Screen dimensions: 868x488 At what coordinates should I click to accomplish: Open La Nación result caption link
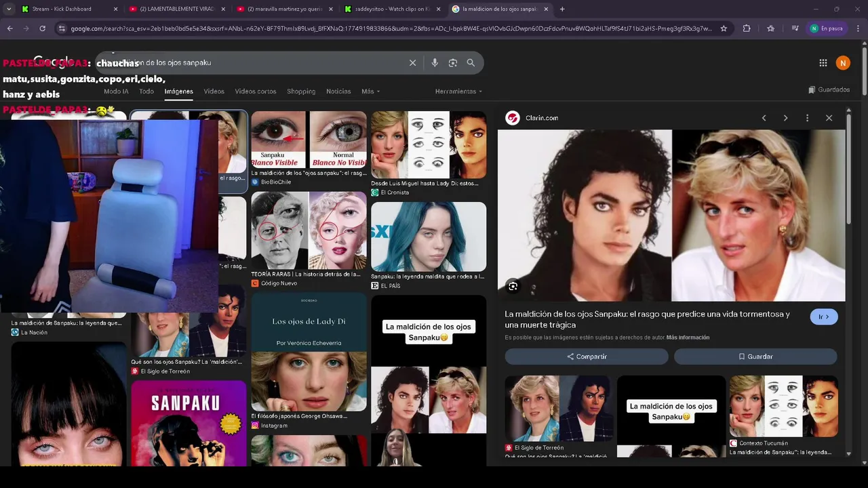pos(66,323)
